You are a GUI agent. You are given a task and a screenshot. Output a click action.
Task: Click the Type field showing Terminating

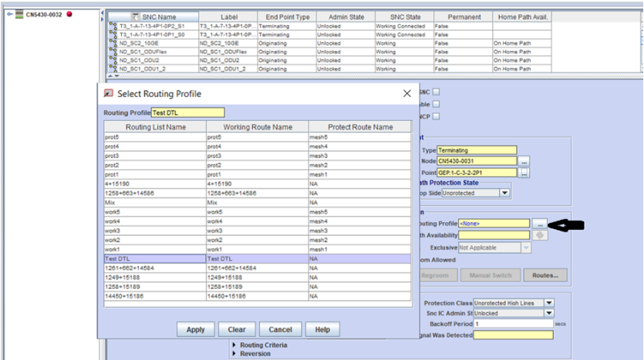[477, 150]
